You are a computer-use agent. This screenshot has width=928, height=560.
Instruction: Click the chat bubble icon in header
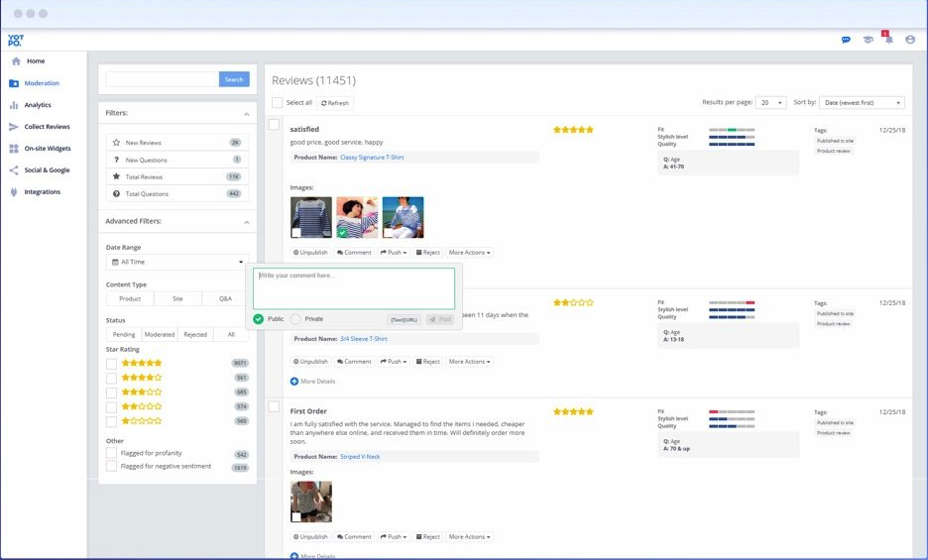(846, 40)
